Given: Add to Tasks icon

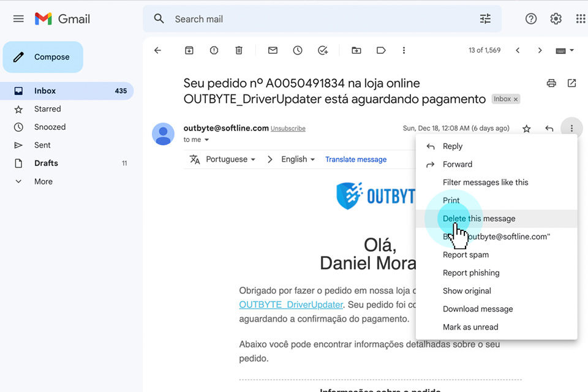Looking at the screenshot, I should tap(323, 50).
